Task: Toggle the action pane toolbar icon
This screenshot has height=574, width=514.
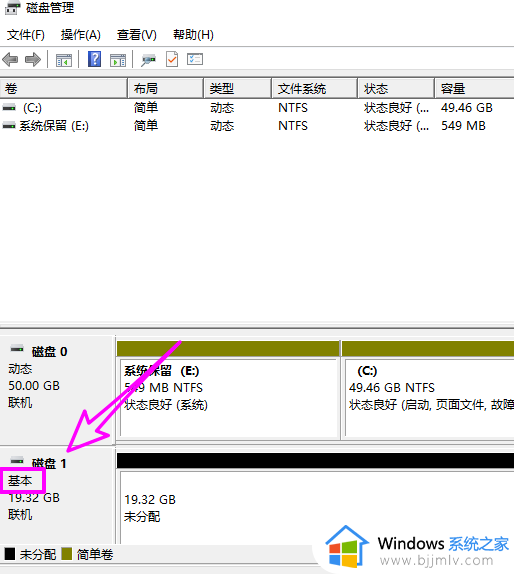Action: (x=118, y=60)
